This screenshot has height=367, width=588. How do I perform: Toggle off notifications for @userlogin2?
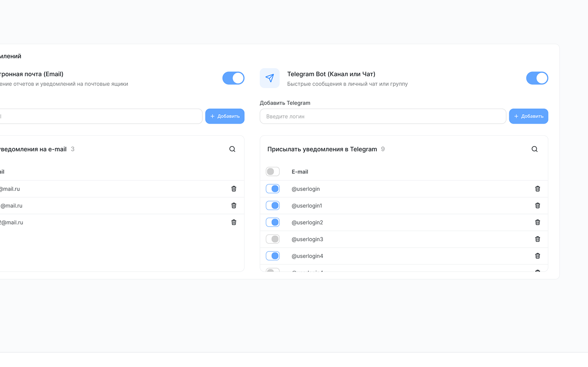[273, 222]
